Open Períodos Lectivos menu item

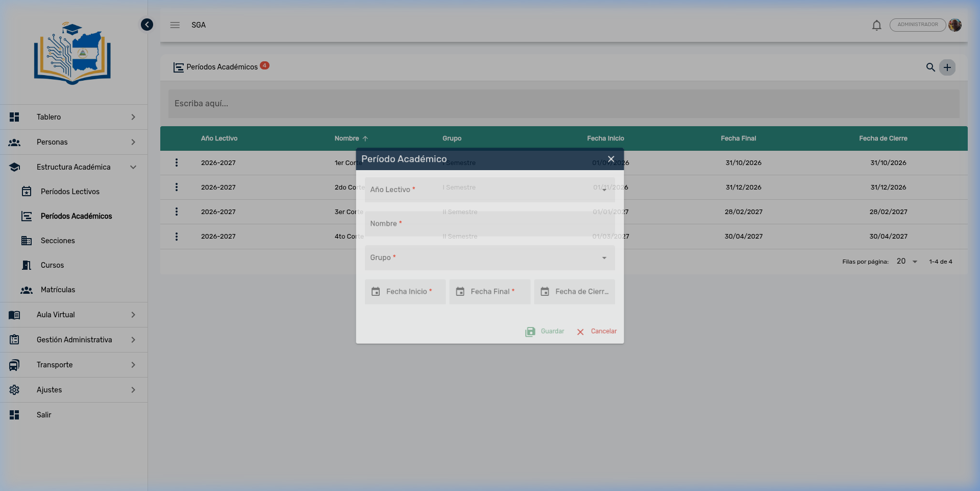pyautogui.click(x=70, y=192)
